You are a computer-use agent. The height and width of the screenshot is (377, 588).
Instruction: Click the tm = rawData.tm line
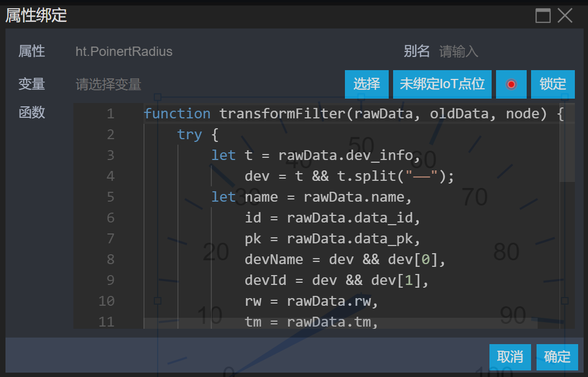click(x=311, y=322)
